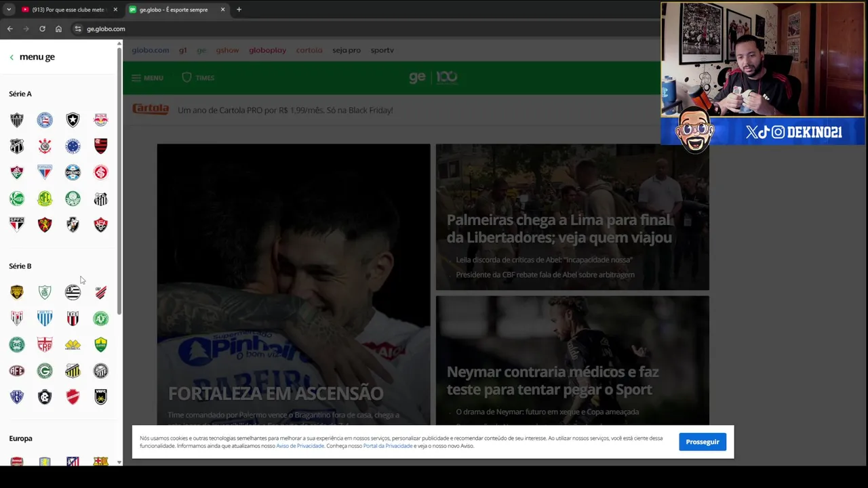The width and height of the screenshot is (868, 488).
Task: Choose the Athletico Paranaense crest
Action: [100, 292]
